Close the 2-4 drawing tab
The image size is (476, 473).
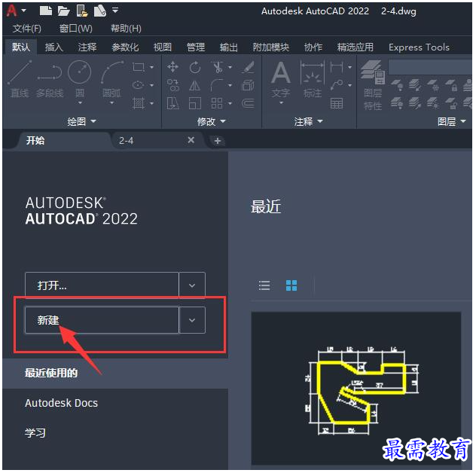click(191, 140)
